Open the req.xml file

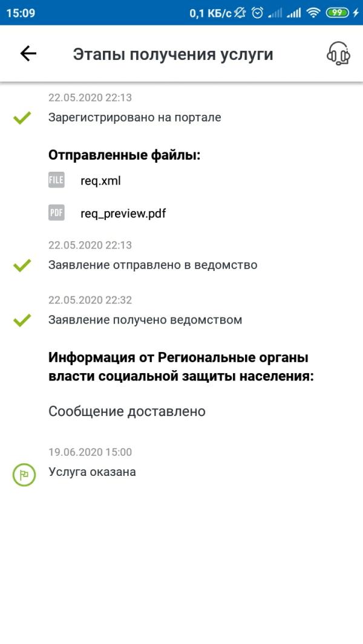100,180
